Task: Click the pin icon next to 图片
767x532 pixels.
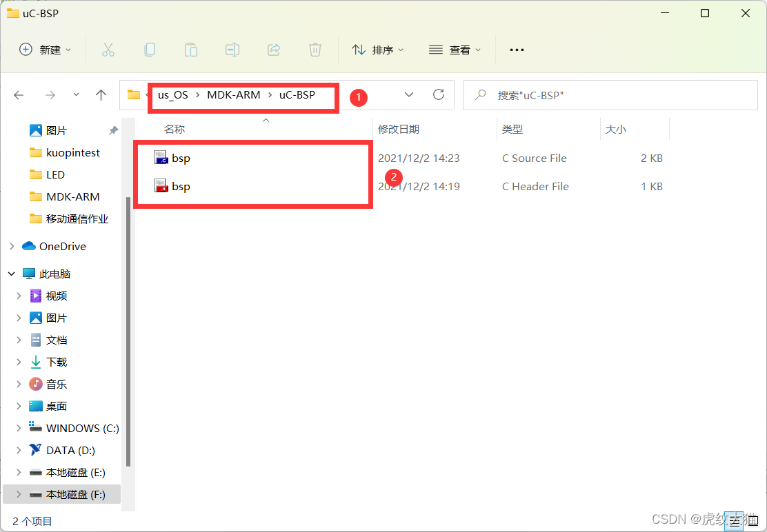Action: point(114,130)
